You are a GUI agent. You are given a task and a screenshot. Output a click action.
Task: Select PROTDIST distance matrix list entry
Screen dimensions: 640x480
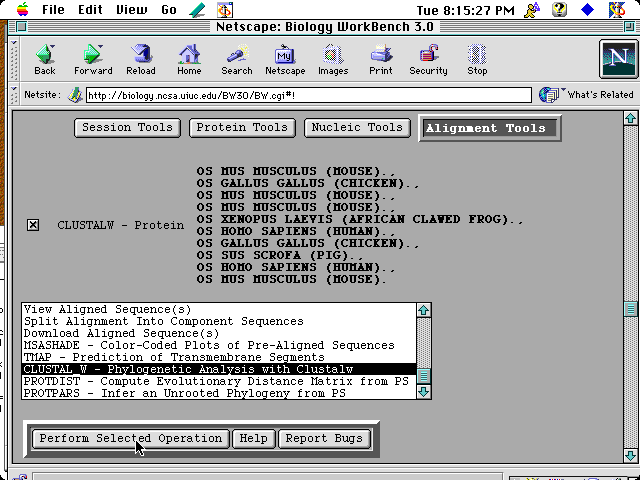(215, 381)
